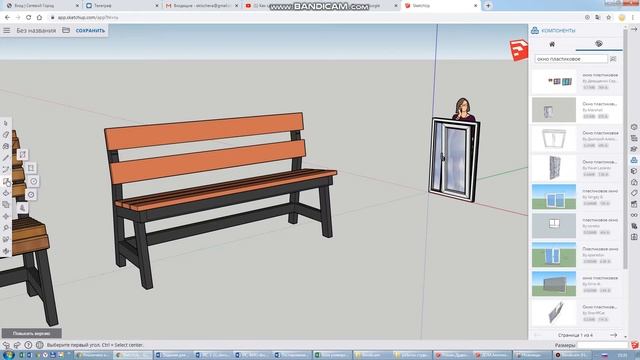
Task: Switch to the Home tab in Components
Action: [552, 44]
